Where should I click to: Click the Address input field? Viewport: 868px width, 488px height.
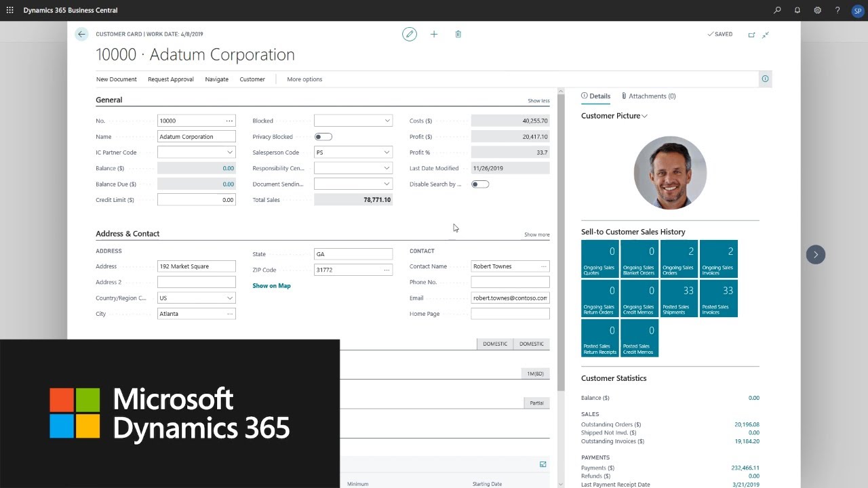(x=196, y=266)
